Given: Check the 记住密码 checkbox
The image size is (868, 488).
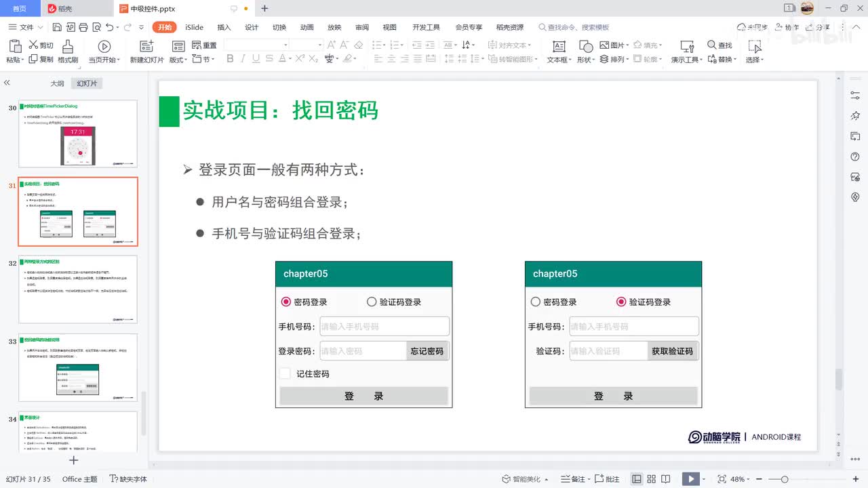Looking at the screenshot, I should pos(285,373).
